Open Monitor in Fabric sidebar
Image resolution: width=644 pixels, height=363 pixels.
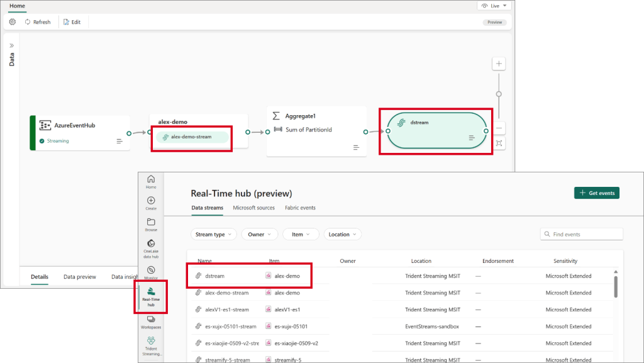[x=151, y=272]
